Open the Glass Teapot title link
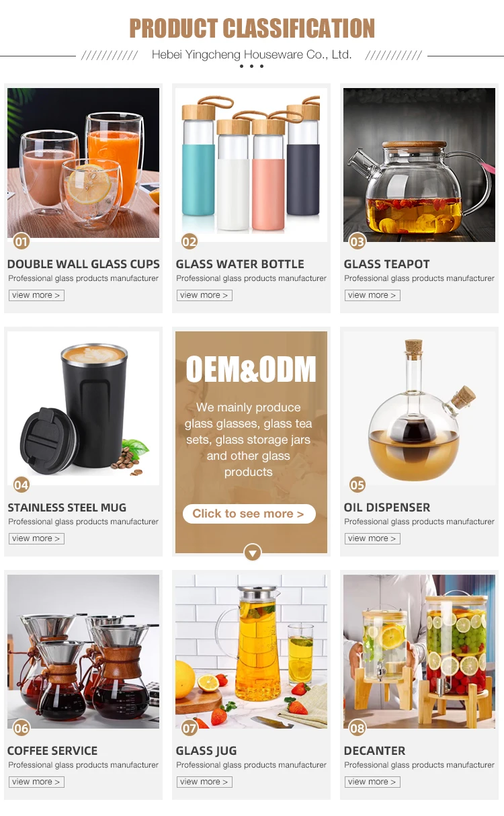The height and width of the screenshot is (816, 504). click(386, 264)
